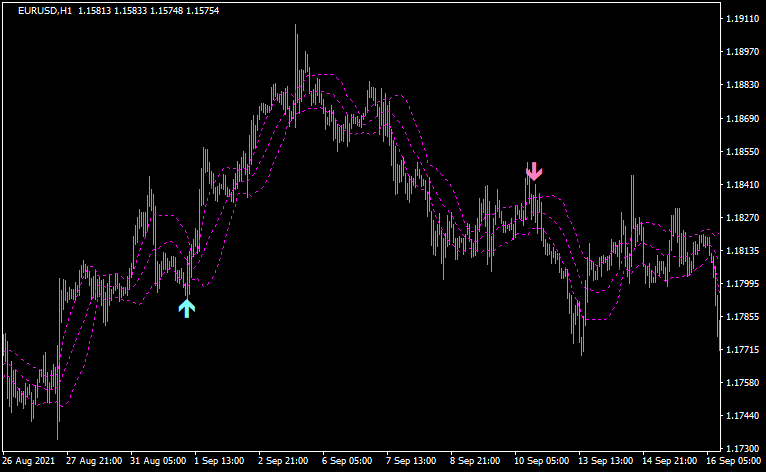Image resolution: width=766 pixels, height=472 pixels.
Task: Click the 1.17715 price axis label
Action: pyautogui.click(x=741, y=350)
